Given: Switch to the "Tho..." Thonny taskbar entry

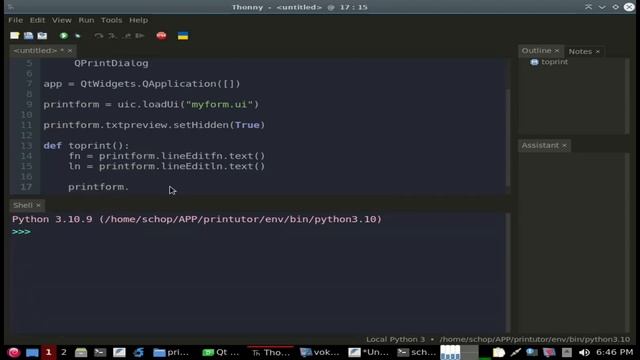Looking at the screenshot, I should [271, 352].
